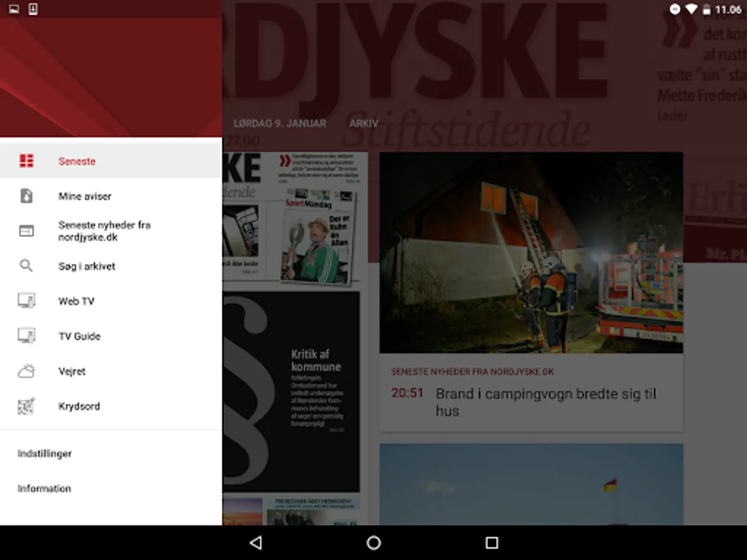Click the Web TV monitor icon
Viewport: 747px width, 560px height.
click(x=26, y=301)
